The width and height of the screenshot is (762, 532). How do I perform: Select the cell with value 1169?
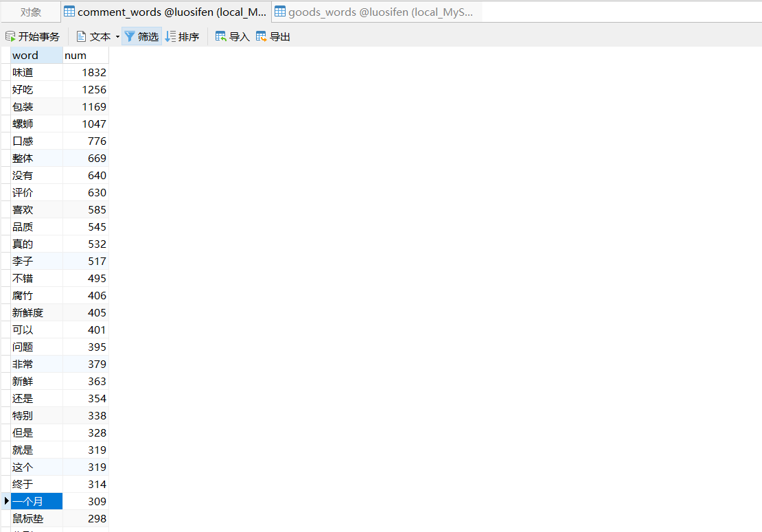[86, 107]
